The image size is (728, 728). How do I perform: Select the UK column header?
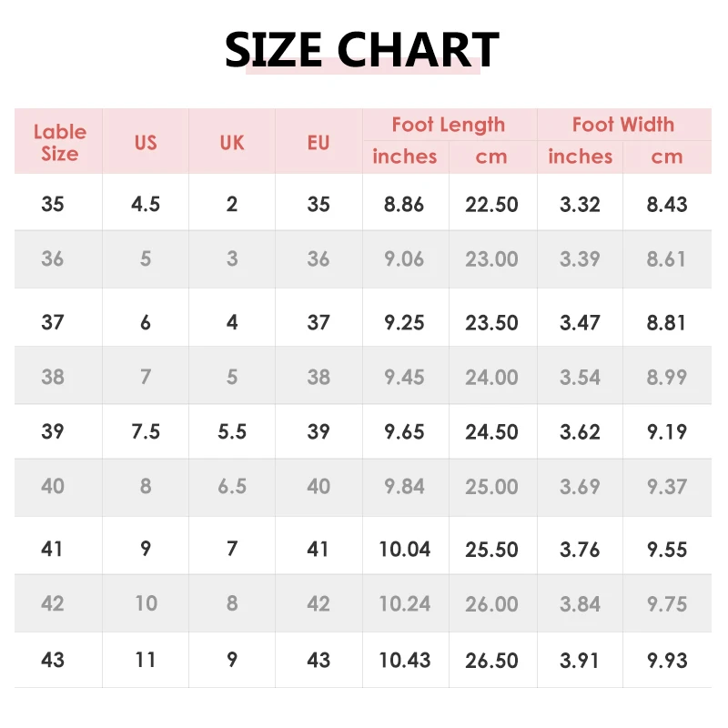(232, 143)
